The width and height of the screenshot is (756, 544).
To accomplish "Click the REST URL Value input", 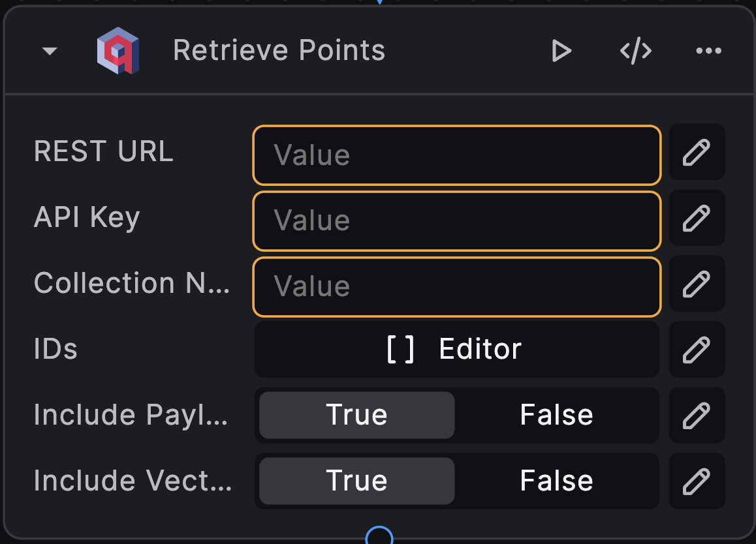I will (456, 155).
